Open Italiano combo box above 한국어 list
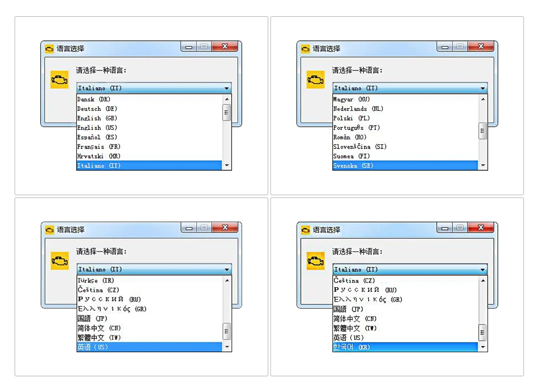 [410, 269]
